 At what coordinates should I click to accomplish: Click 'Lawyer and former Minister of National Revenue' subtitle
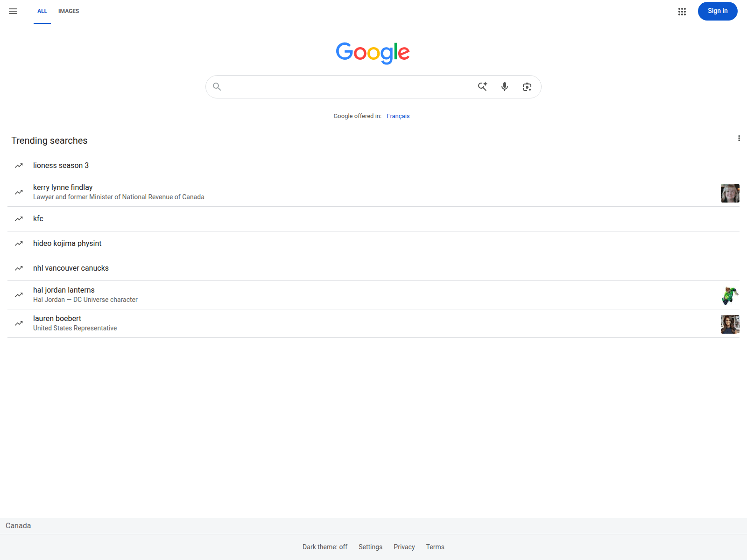pyautogui.click(x=119, y=197)
